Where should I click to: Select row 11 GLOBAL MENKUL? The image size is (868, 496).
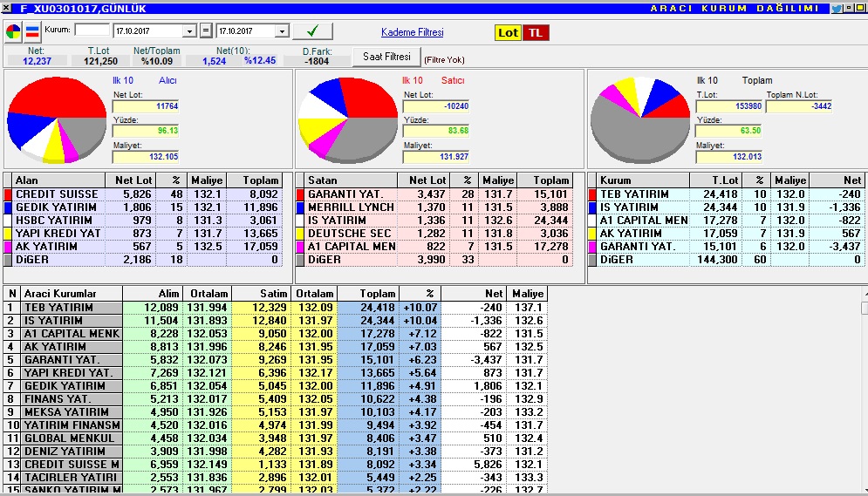pos(275,438)
